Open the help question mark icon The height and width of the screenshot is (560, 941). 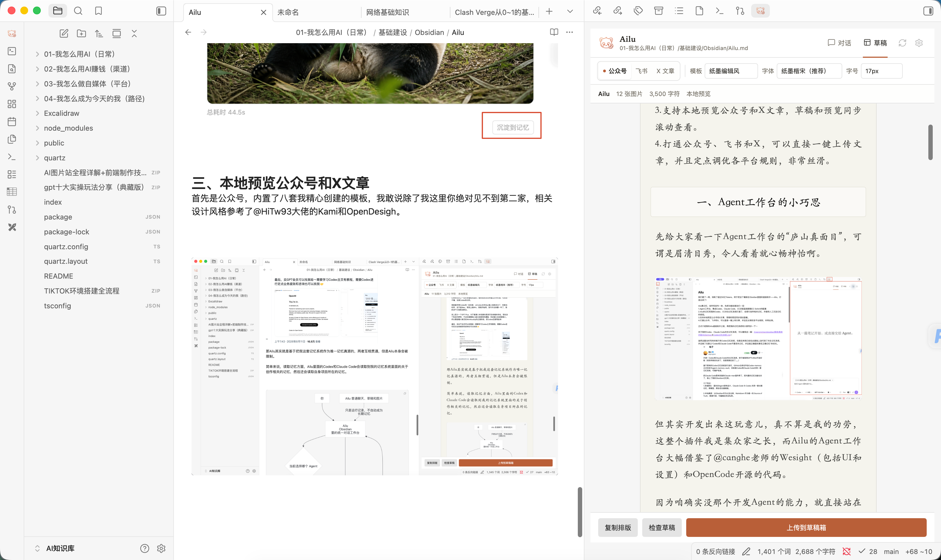(x=144, y=548)
